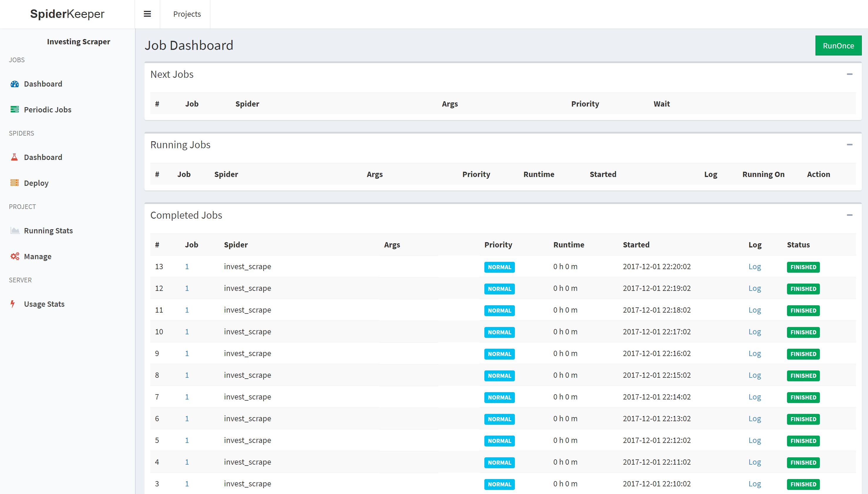
Task: Open Log for completed job 8
Action: [755, 375]
